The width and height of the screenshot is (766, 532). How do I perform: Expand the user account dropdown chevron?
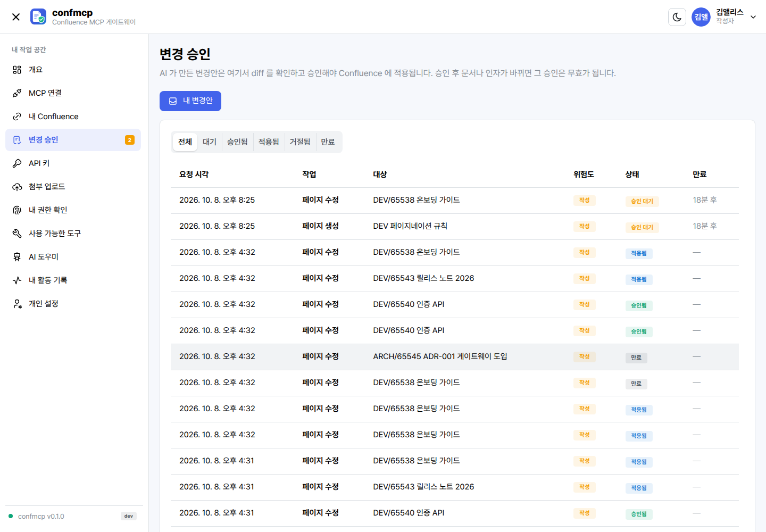(x=753, y=17)
